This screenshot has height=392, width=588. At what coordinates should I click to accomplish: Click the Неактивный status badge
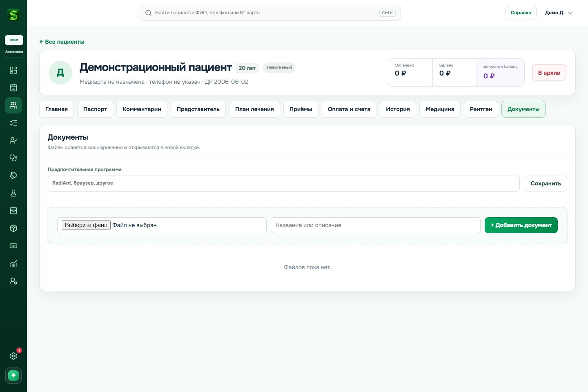click(279, 67)
